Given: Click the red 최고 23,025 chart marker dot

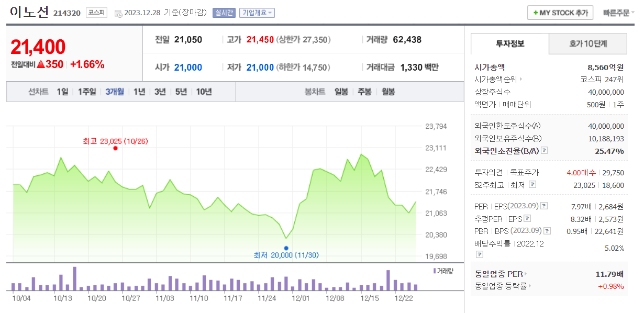Looking at the screenshot, I should (115, 148).
